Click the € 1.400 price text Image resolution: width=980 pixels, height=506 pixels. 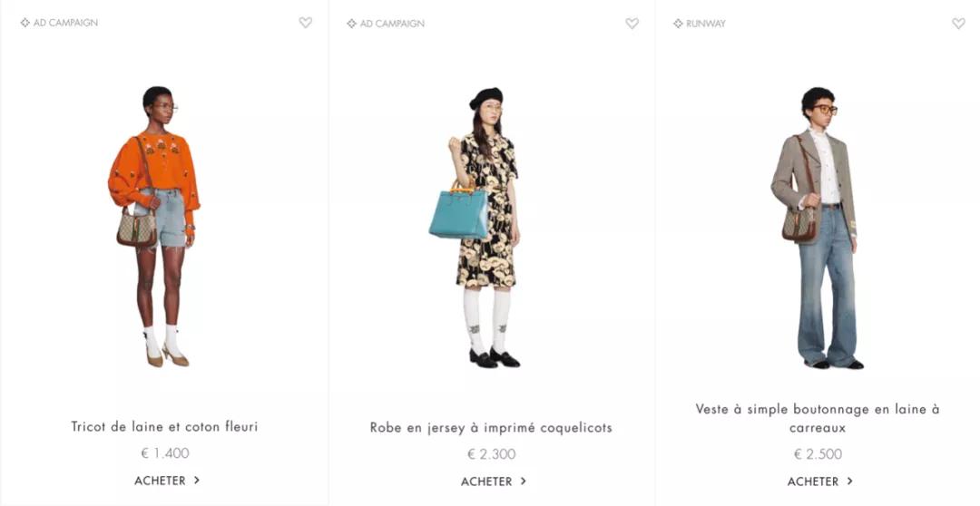click(x=165, y=452)
